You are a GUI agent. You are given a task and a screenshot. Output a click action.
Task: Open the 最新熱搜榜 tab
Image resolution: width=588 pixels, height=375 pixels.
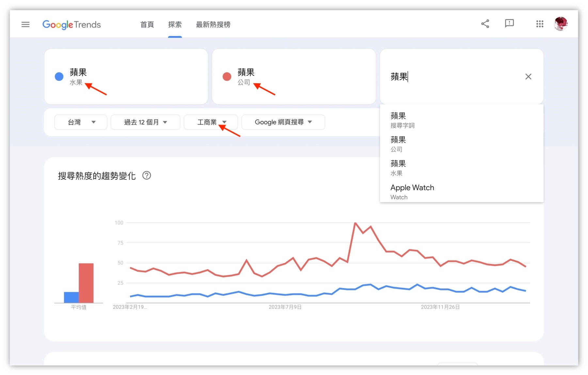coord(213,24)
